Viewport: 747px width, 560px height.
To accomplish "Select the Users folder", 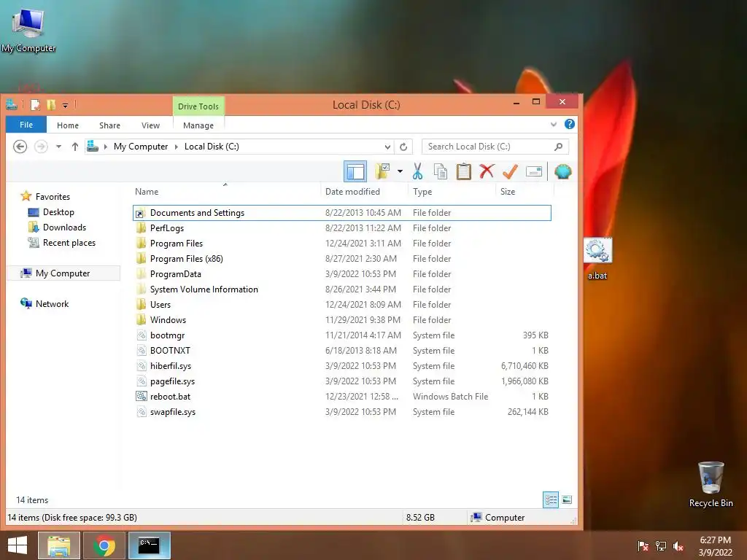I will pos(341,304).
